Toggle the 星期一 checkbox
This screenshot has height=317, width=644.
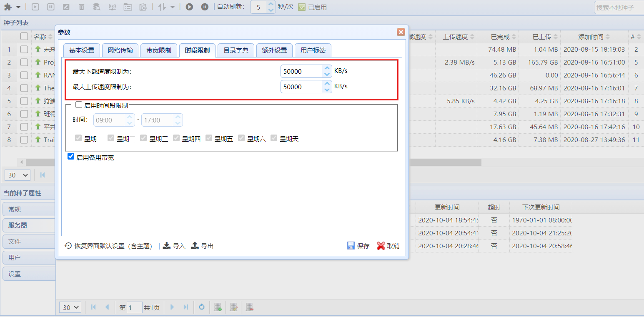tap(78, 138)
